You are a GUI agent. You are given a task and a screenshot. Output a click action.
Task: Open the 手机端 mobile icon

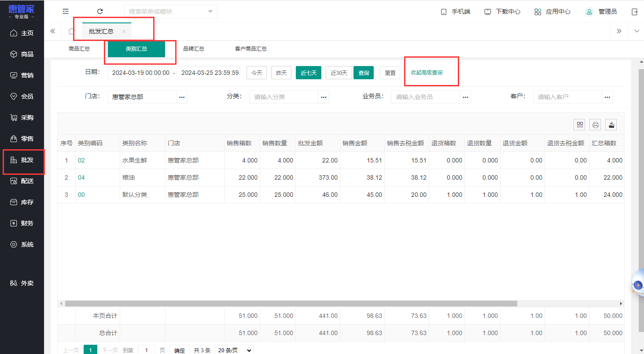tap(444, 12)
